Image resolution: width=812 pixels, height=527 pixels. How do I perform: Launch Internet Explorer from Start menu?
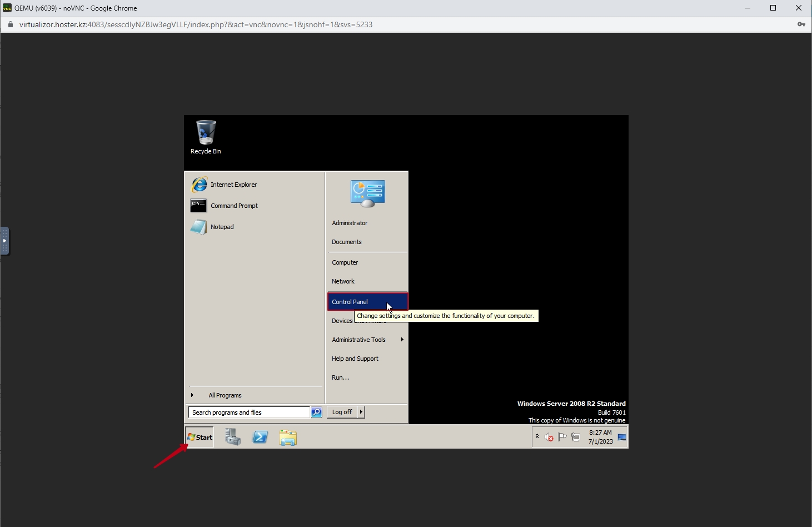[224, 185]
